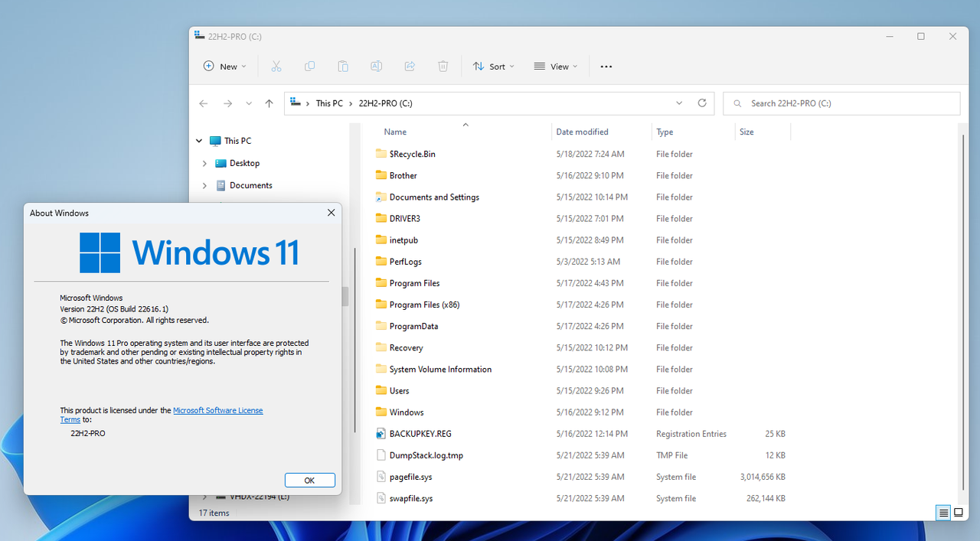Viewport: 980px width, 541px height.
Task: Click the Paste clipboard icon
Action: point(343,67)
